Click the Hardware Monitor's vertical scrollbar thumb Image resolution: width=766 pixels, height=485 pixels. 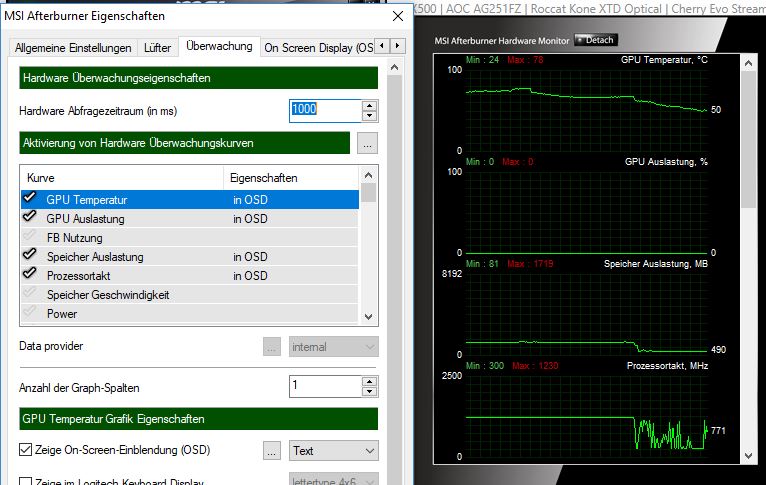(748, 140)
